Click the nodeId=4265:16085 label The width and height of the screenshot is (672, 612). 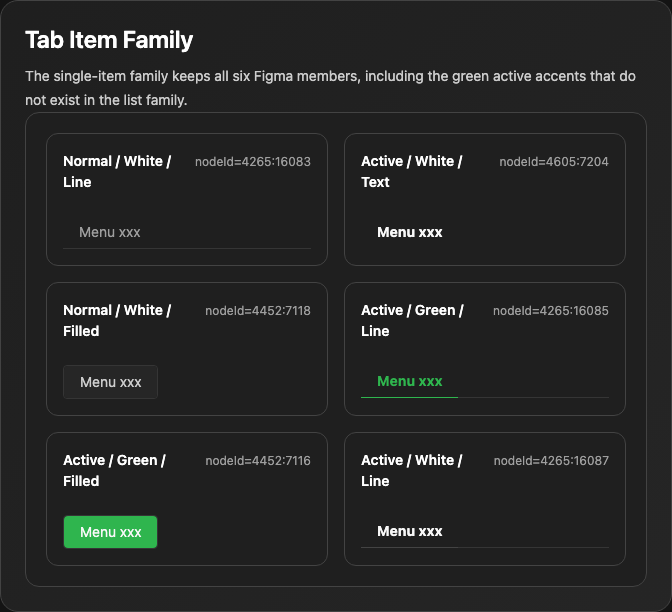(551, 311)
